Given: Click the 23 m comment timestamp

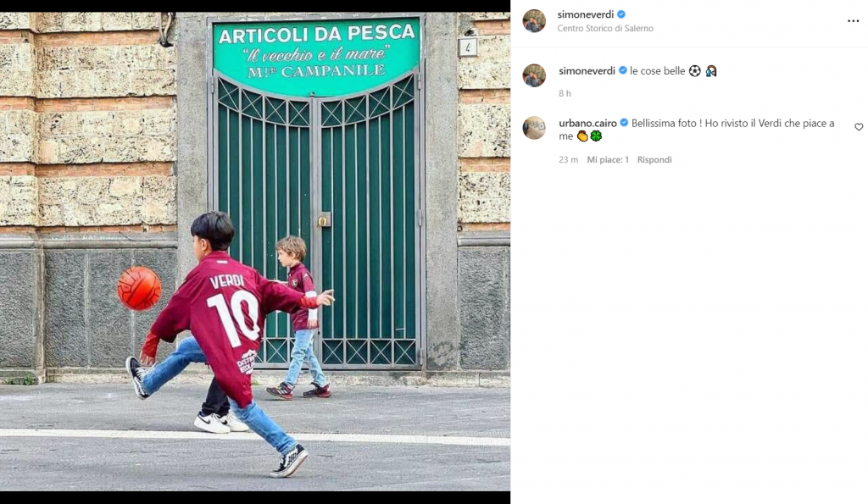Looking at the screenshot, I should click(568, 160).
